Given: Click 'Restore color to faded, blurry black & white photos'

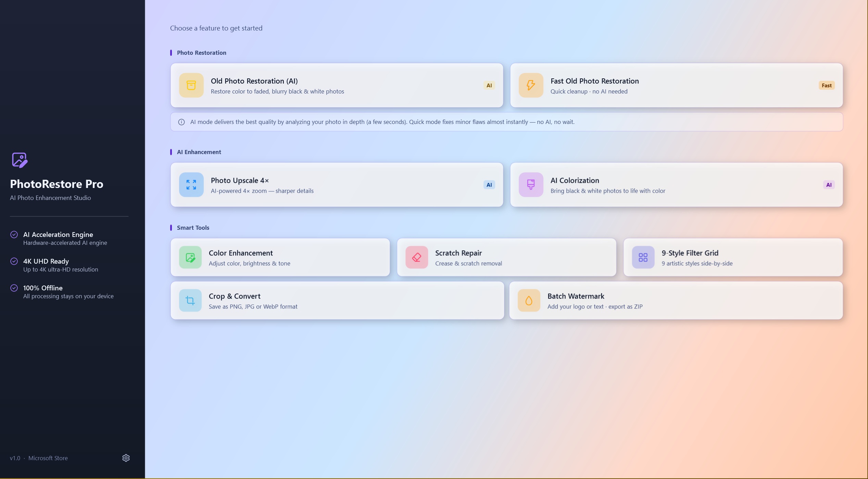Looking at the screenshot, I should [x=277, y=91].
